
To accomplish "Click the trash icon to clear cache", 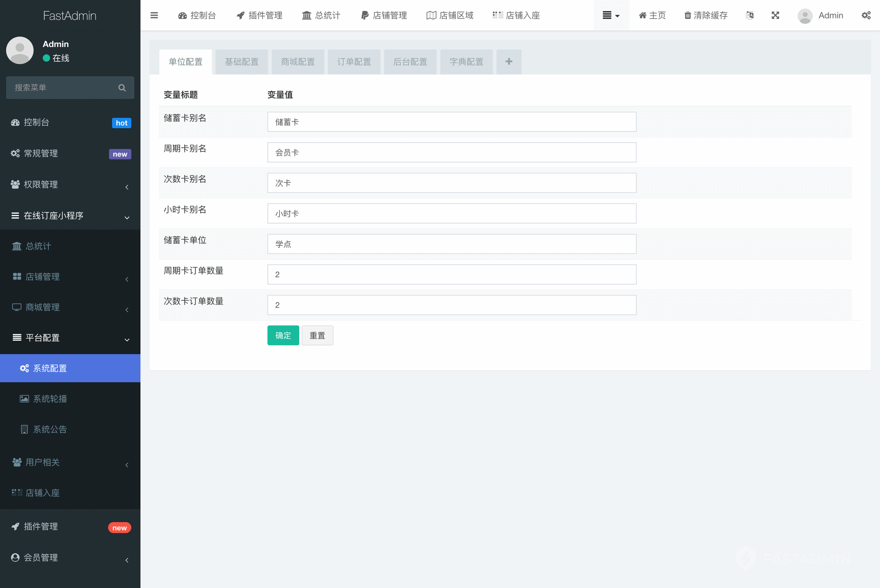I will [x=687, y=15].
